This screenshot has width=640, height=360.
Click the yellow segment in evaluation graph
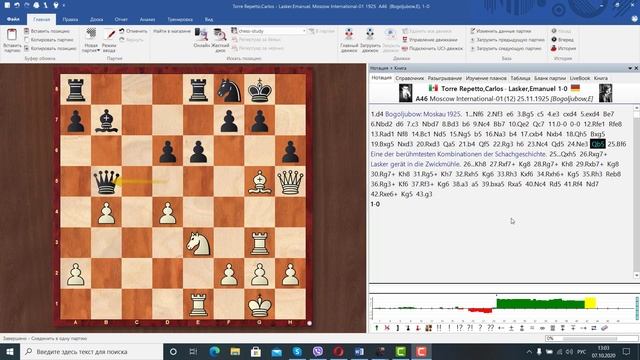[590, 303]
